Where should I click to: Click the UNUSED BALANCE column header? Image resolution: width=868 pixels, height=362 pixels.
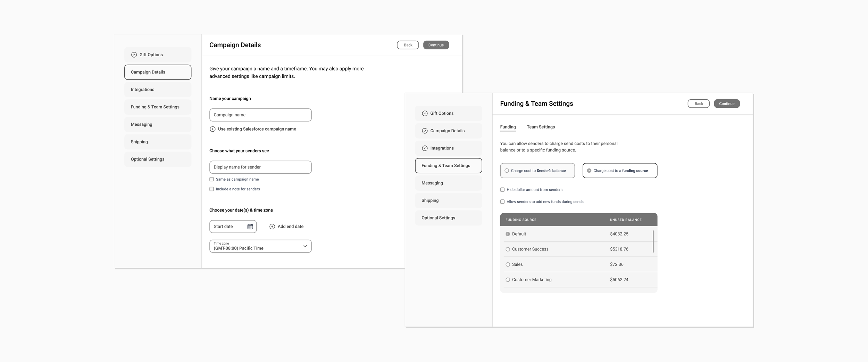626,220
